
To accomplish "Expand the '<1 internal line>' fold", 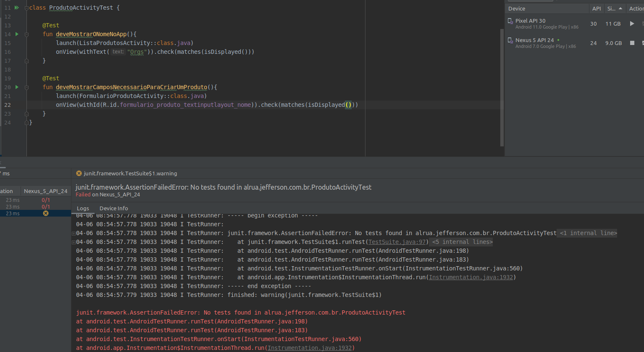I will point(588,233).
